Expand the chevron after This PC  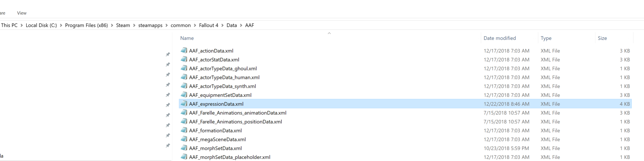click(21, 25)
